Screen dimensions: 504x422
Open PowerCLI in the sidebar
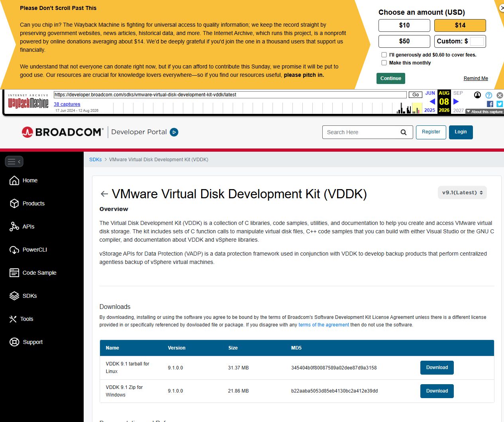click(35, 250)
